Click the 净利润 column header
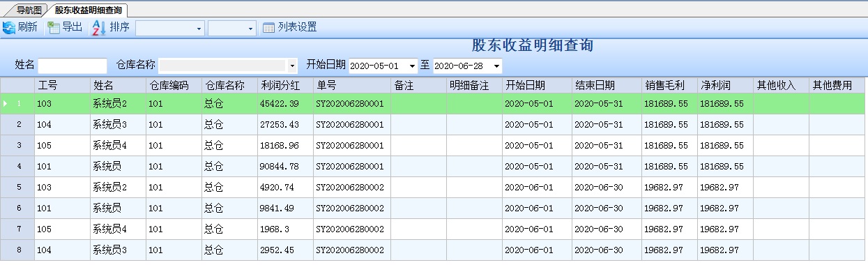The image size is (868, 265). tap(725, 85)
